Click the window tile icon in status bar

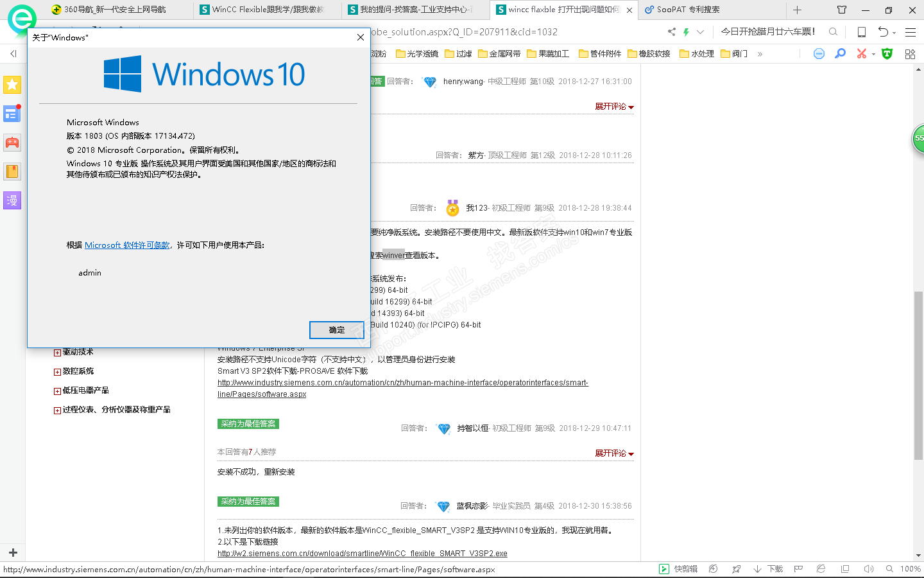click(x=845, y=569)
